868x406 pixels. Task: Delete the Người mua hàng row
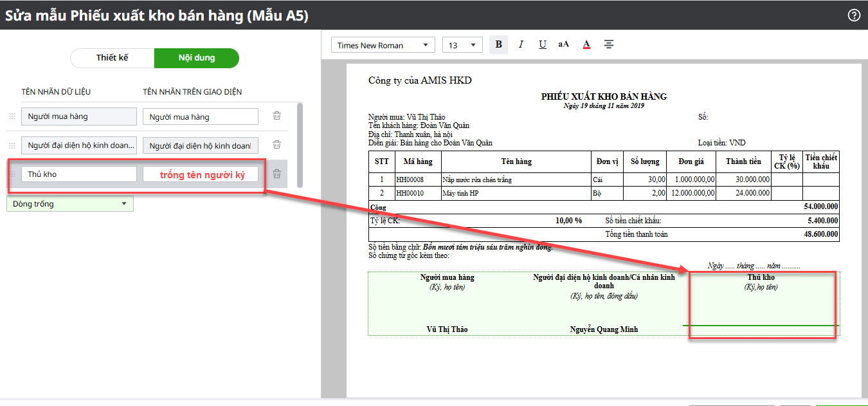coord(276,116)
